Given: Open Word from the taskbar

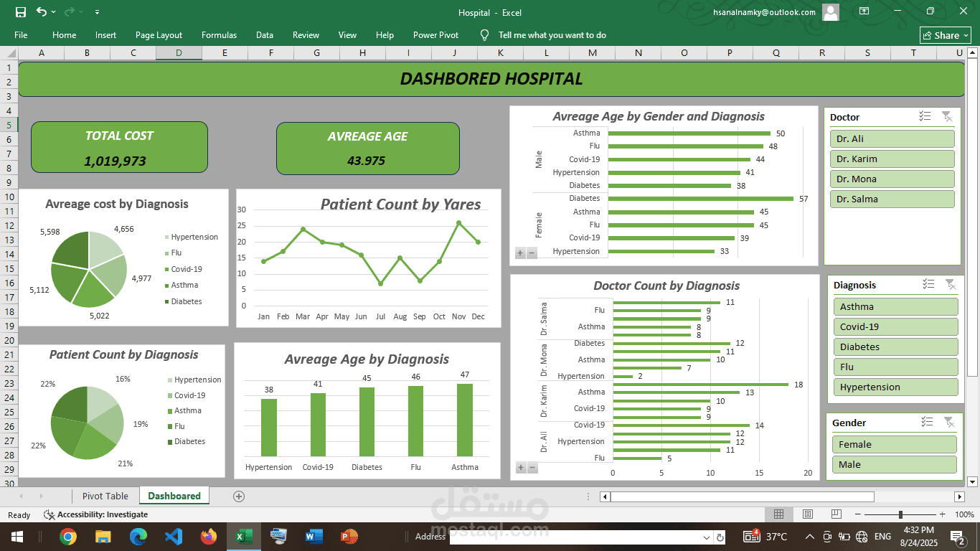Looking at the screenshot, I should [x=314, y=536].
